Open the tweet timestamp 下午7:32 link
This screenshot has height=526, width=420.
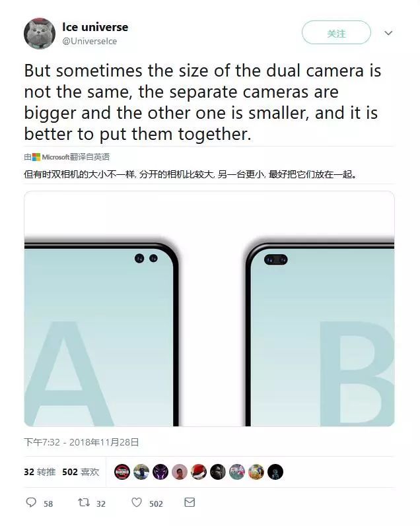[81, 442]
